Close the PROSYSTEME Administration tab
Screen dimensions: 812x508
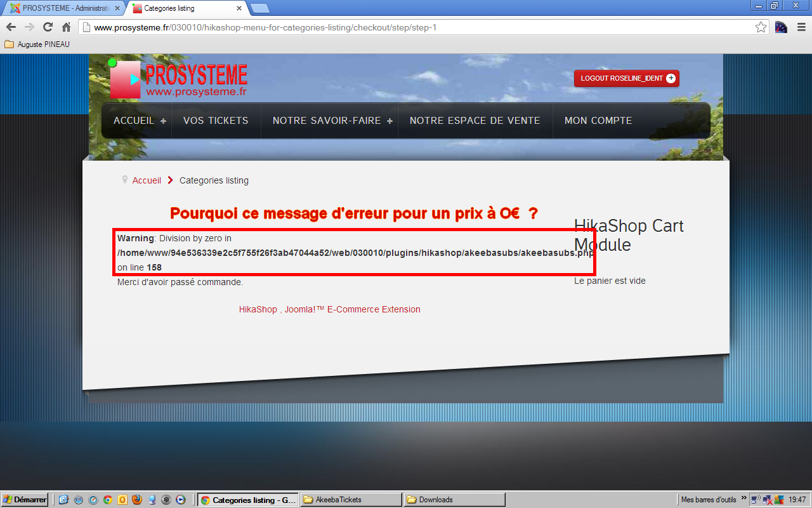(x=117, y=8)
